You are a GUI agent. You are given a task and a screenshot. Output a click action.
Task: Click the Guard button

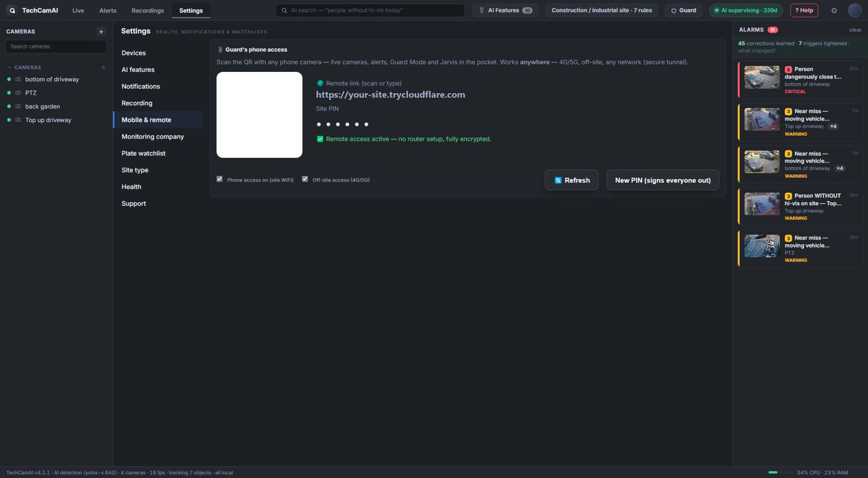tap(683, 11)
